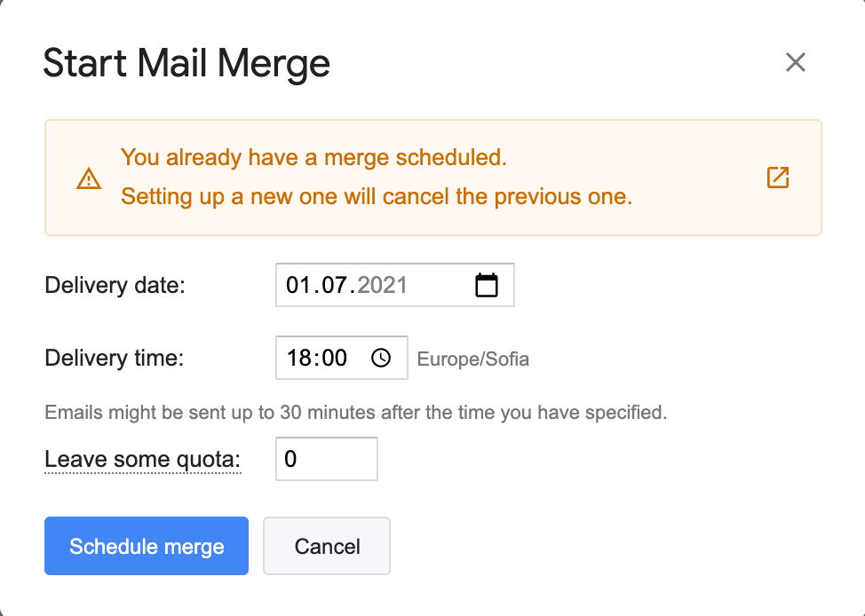The height and width of the screenshot is (616, 865).
Task: Click the "You already have a merge scheduled" text
Action: click(313, 158)
